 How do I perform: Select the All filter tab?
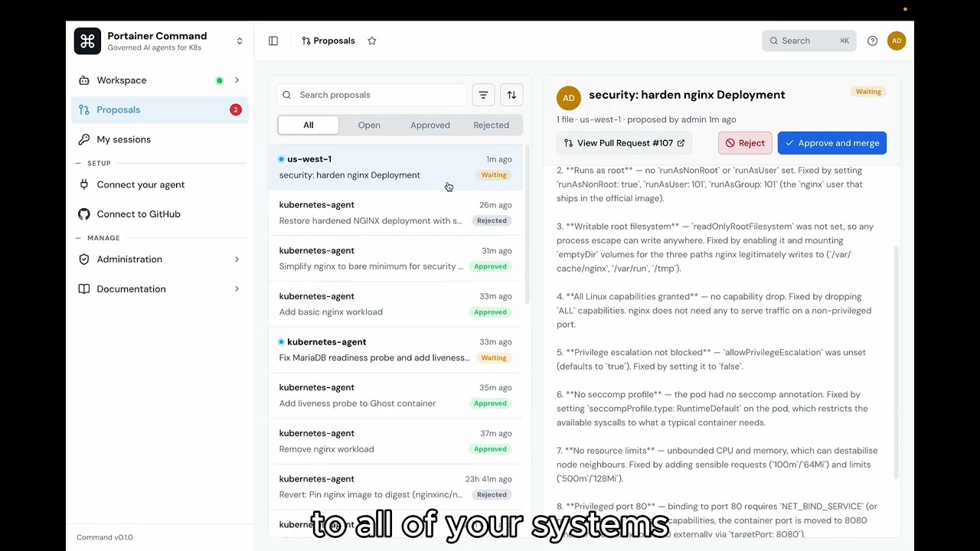pos(309,126)
